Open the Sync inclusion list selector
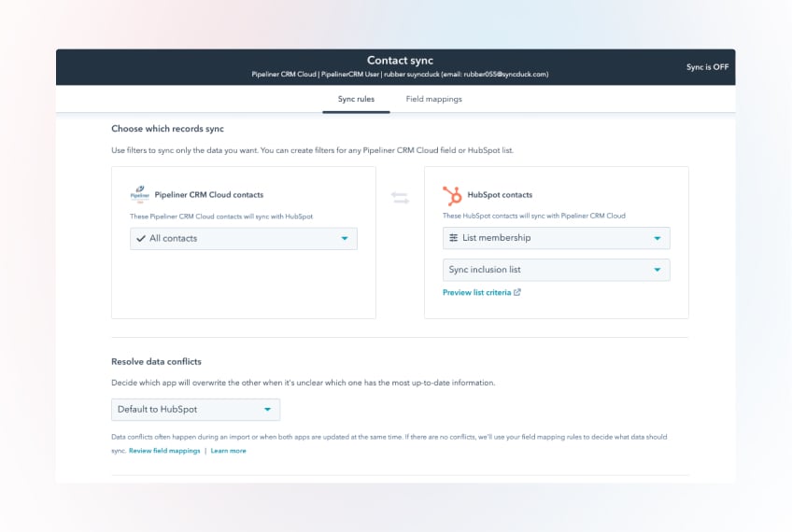The width and height of the screenshot is (792, 532). (556, 270)
